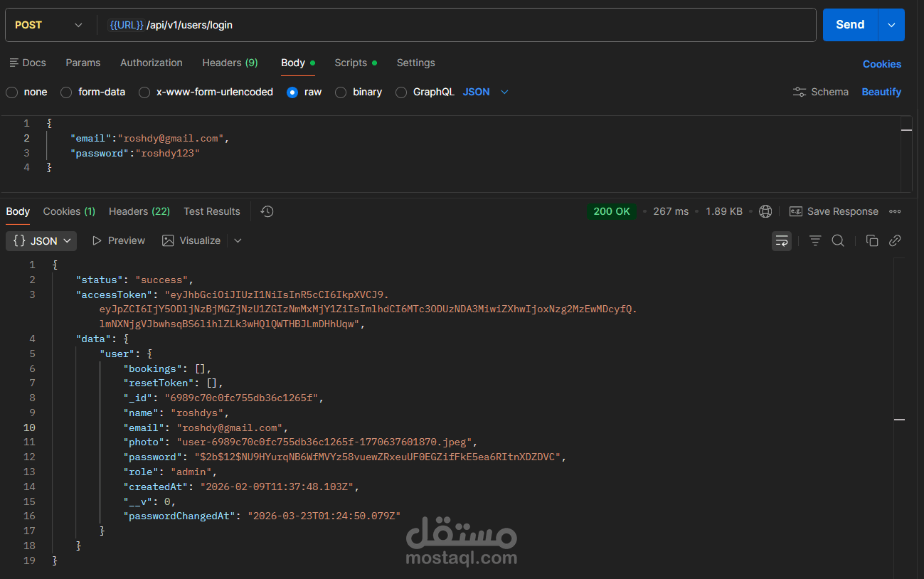The image size is (924, 579).
Task: Click the Send button
Action: click(850, 25)
